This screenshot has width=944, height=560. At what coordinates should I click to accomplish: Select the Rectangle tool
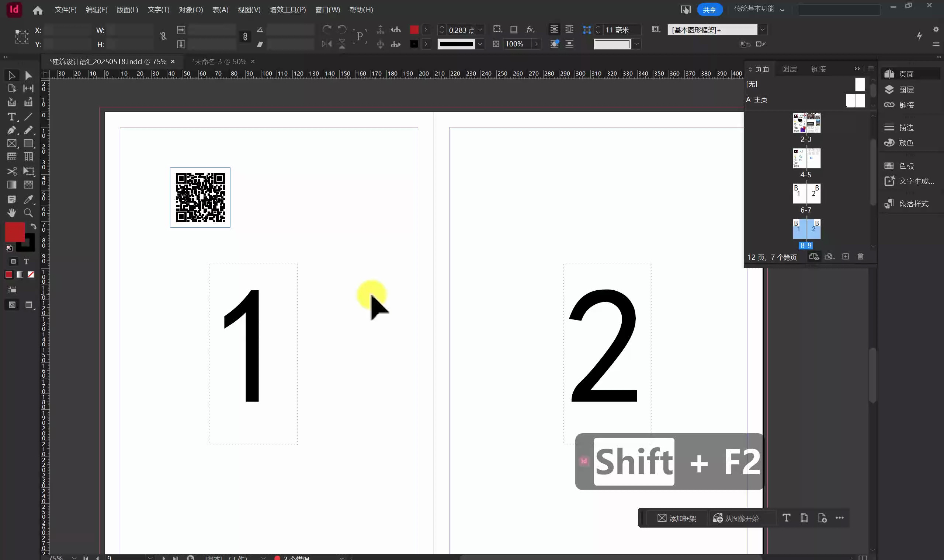[28, 143]
